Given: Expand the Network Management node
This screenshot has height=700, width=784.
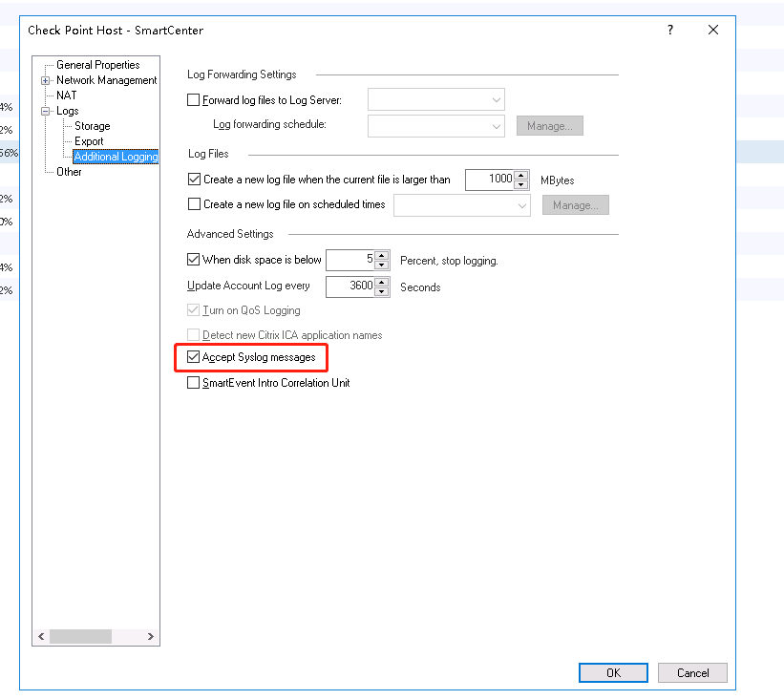Looking at the screenshot, I should click(46, 80).
